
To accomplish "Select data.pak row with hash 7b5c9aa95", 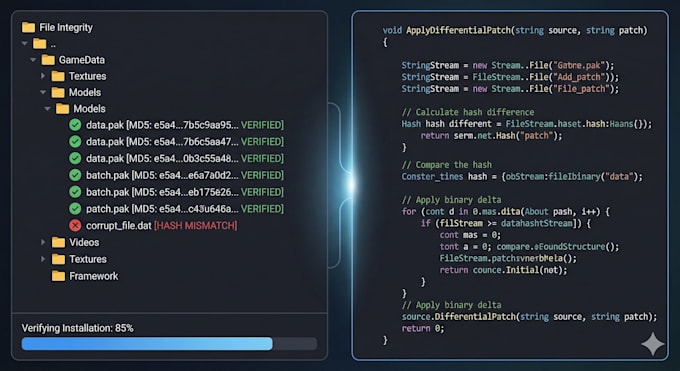I will click(x=177, y=125).
